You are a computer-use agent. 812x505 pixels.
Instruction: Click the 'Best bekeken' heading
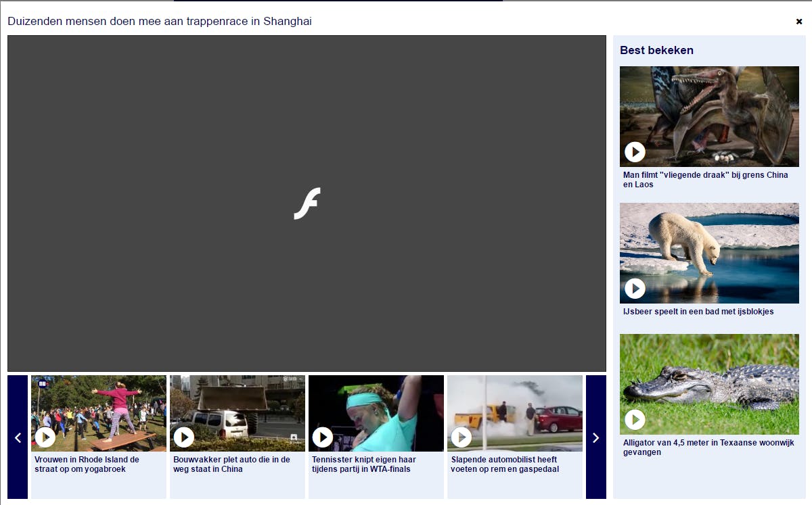click(656, 50)
